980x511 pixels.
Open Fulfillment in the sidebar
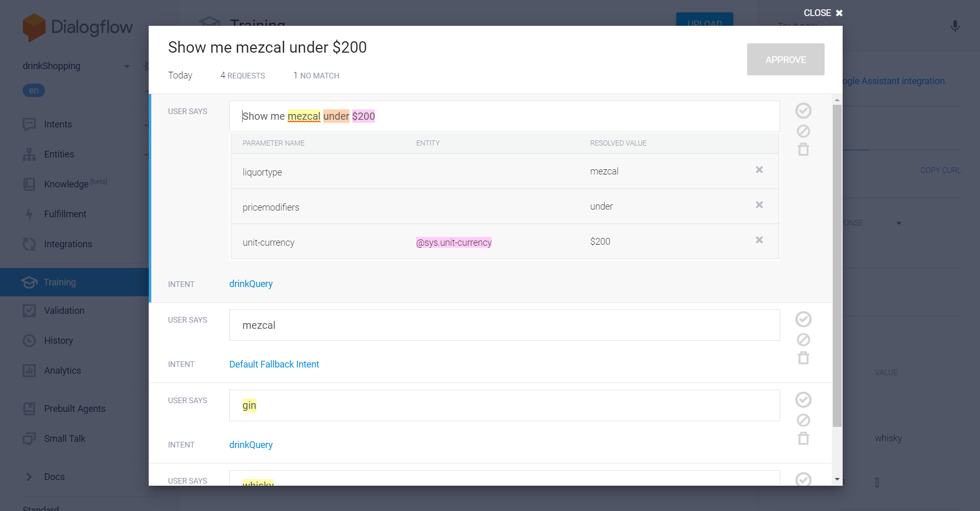[x=65, y=214]
